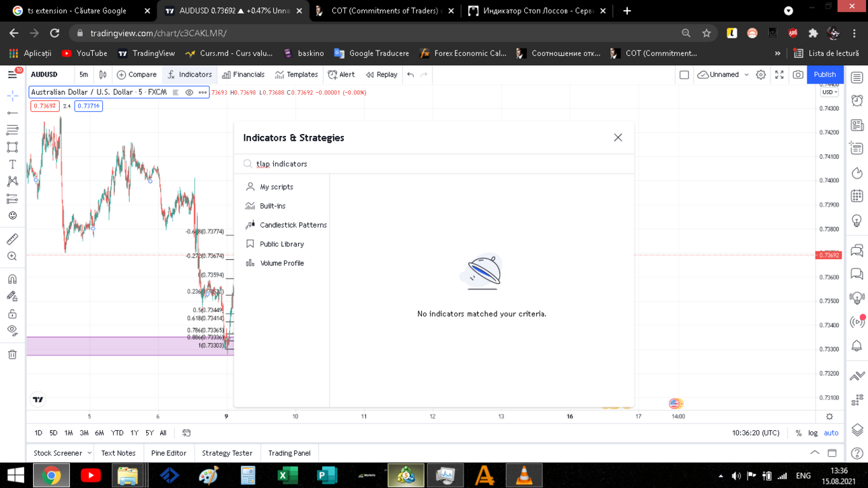Open the Excel icon in Windows taskbar
The image size is (868, 488).
click(287, 475)
